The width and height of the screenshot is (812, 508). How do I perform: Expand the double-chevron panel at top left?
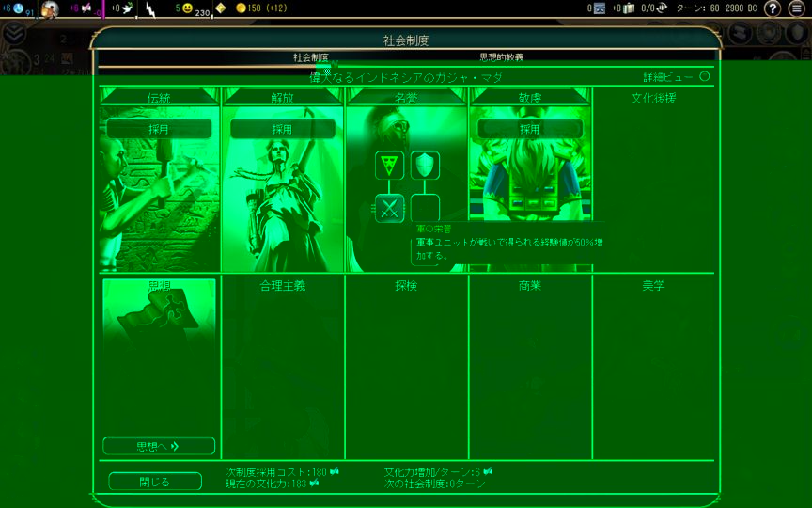(14, 33)
